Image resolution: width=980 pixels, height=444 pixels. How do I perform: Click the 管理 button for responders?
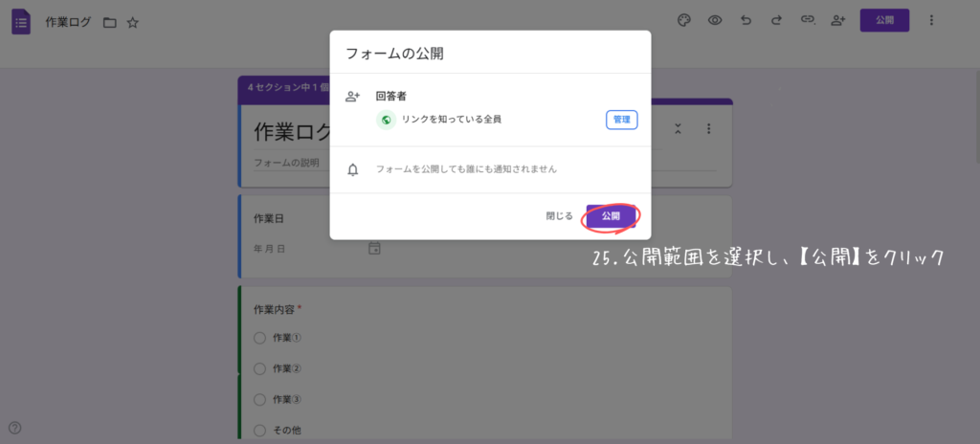click(622, 120)
